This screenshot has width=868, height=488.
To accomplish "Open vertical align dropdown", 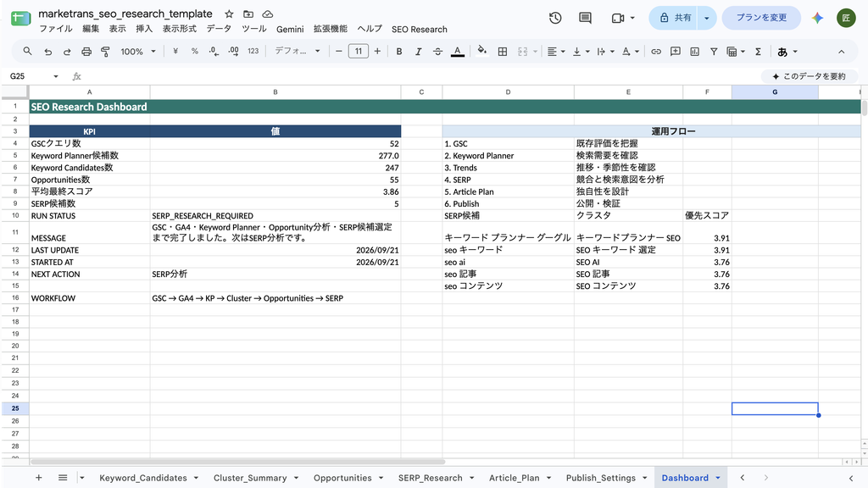I will pyautogui.click(x=581, y=52).
